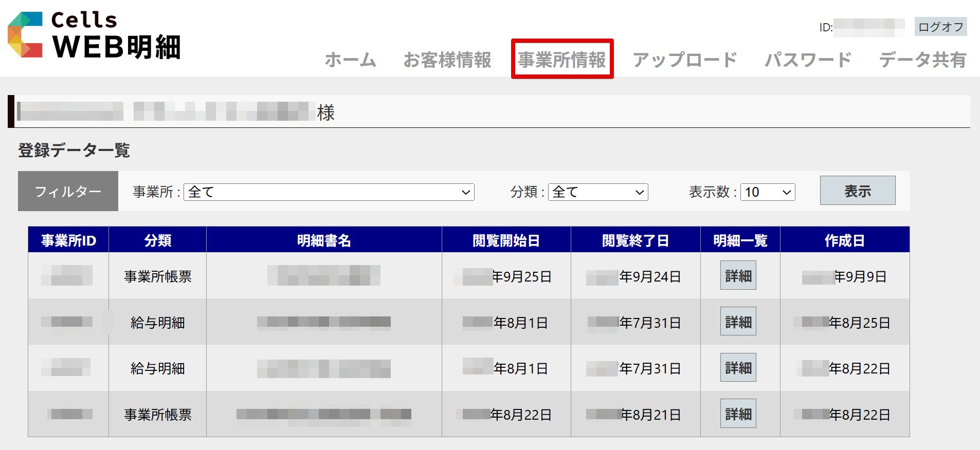This screenshot has height=450, width=980.
Task: Open the highlighted 事業所情報 tab
Action: (562, 60)
